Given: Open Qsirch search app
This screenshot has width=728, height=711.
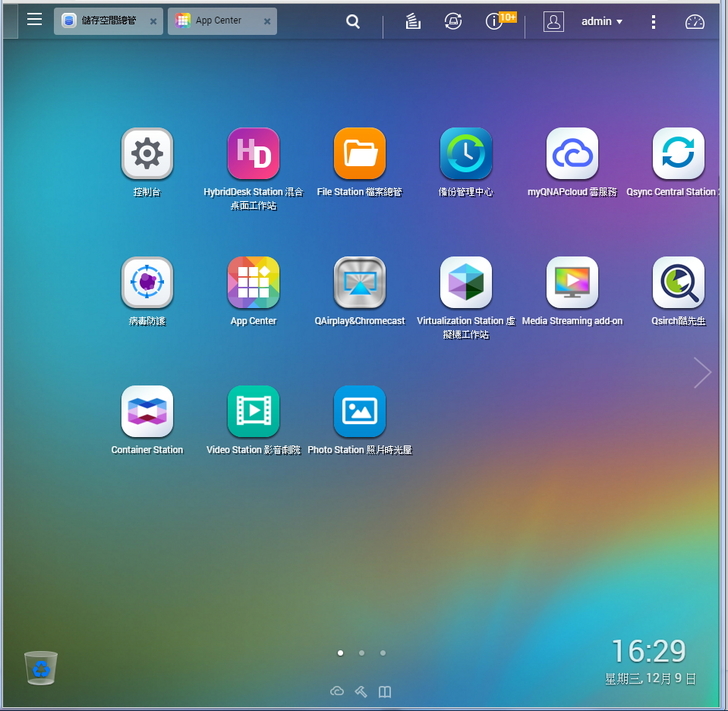Looking at the screenshot, I should [678, 282].
